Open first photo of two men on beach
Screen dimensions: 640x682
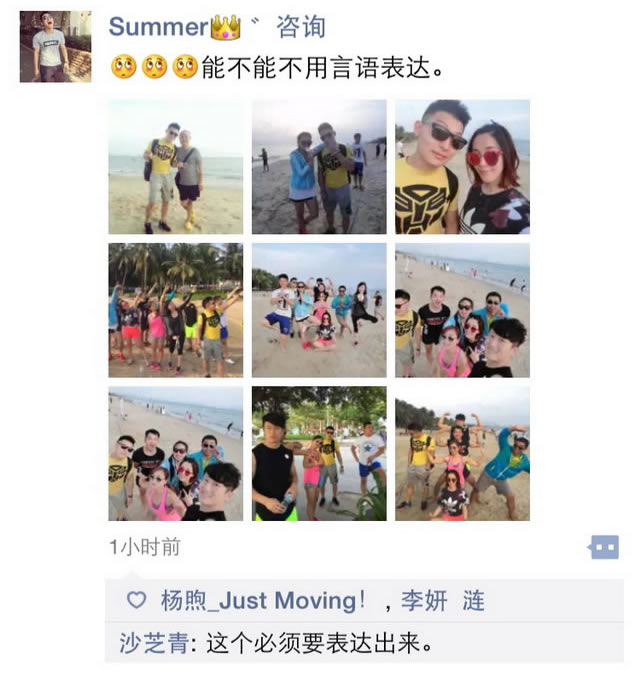[176, 167]
